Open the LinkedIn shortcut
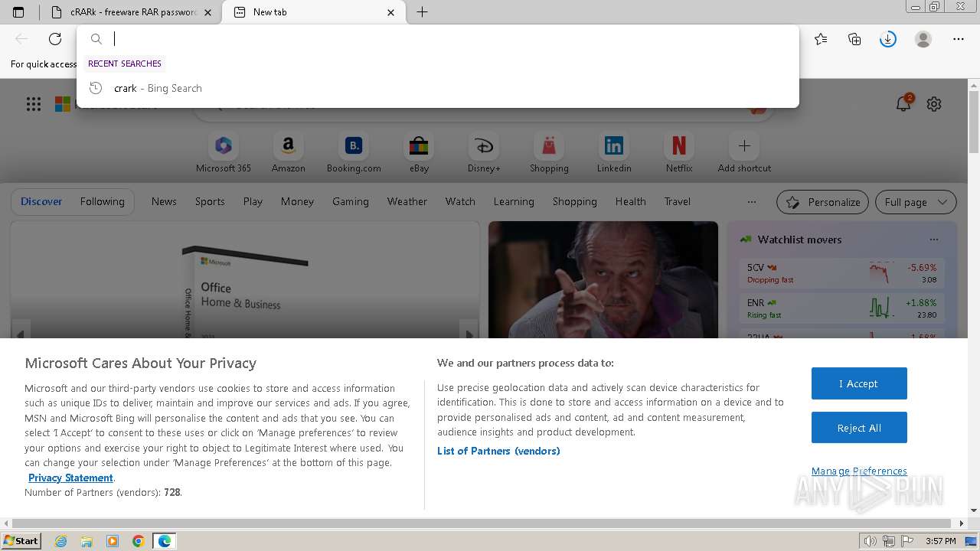Screen dimensions: 980x551 coord(614,152)
